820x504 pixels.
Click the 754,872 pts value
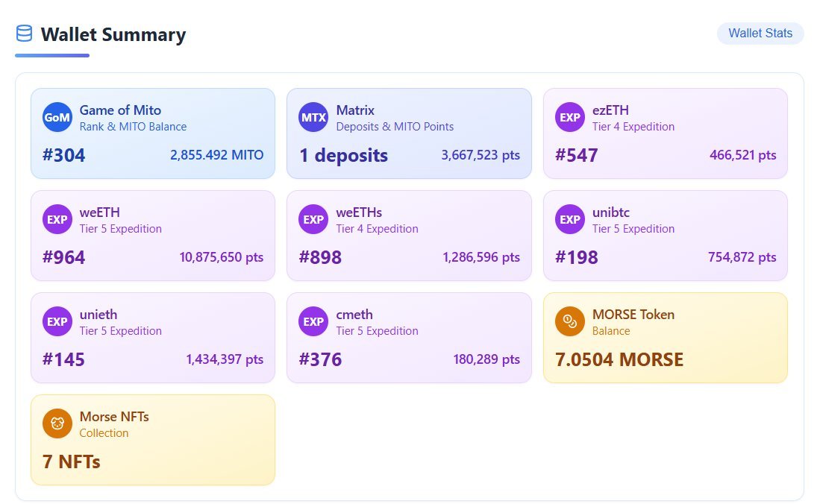742,257
